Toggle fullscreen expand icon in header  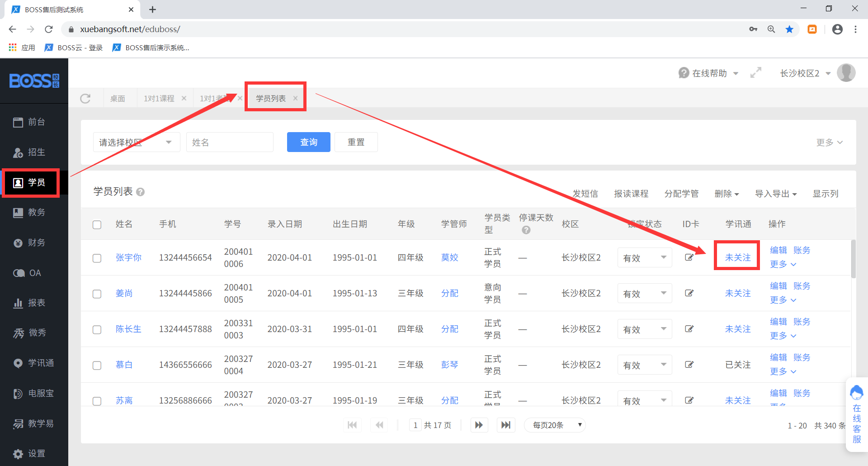point(756,73)
